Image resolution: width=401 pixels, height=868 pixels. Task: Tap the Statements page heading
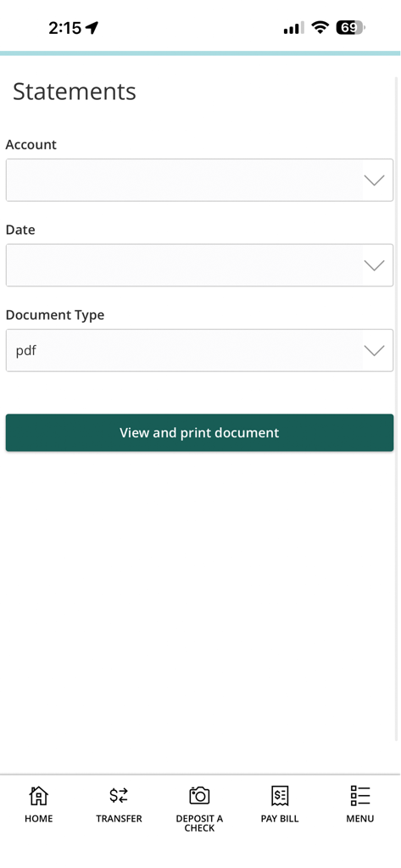tap(75, 92)
